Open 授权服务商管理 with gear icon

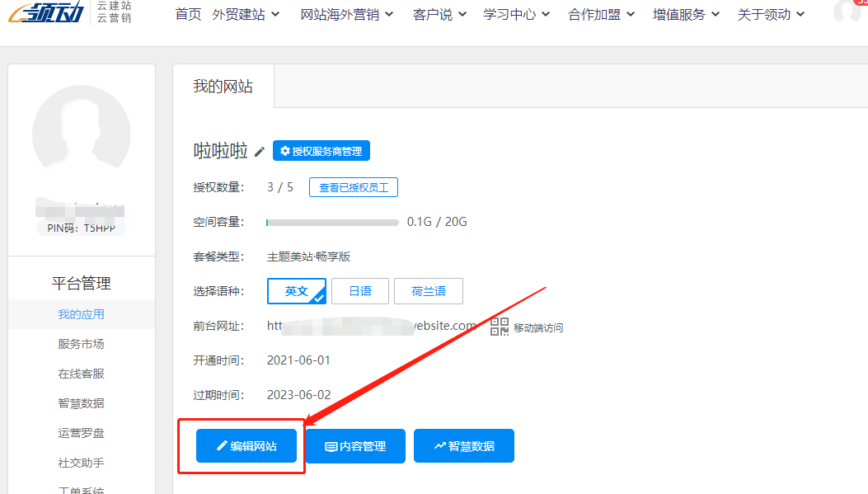[x=321, y=151]
